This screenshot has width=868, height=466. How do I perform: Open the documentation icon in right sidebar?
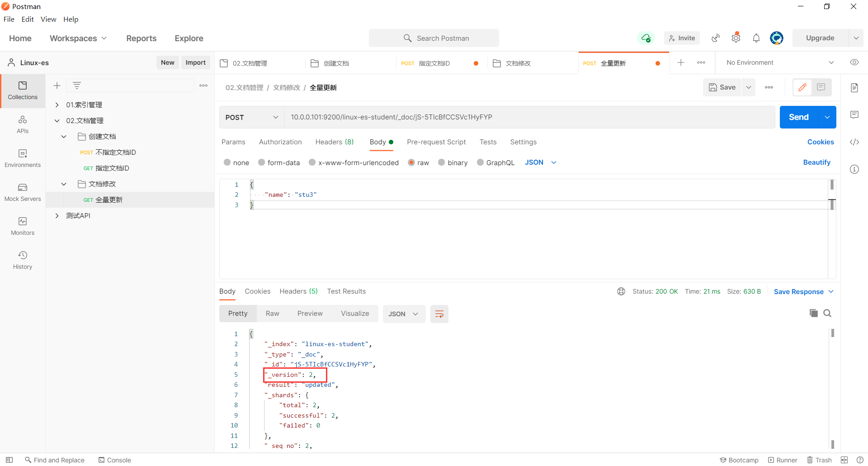(854, 87)
